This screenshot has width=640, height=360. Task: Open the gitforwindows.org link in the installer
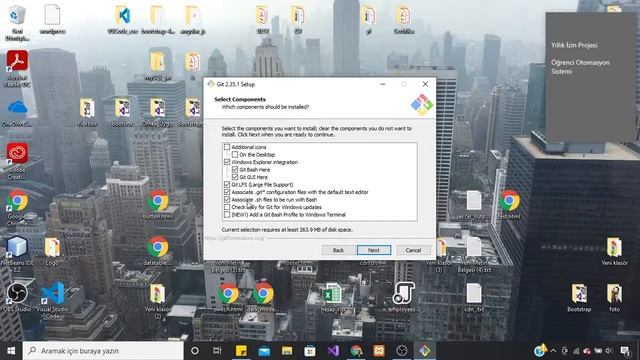coord(234,238)
